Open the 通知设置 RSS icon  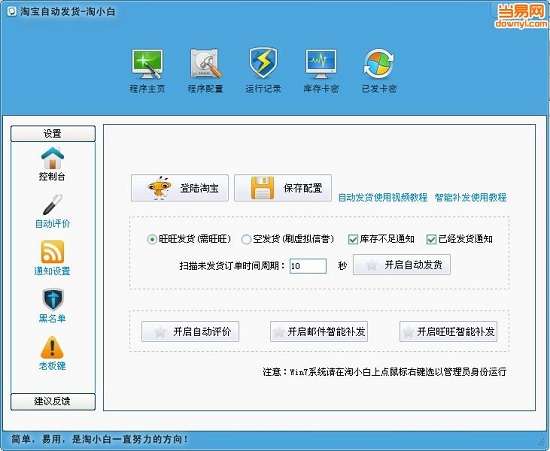[52, 252]
